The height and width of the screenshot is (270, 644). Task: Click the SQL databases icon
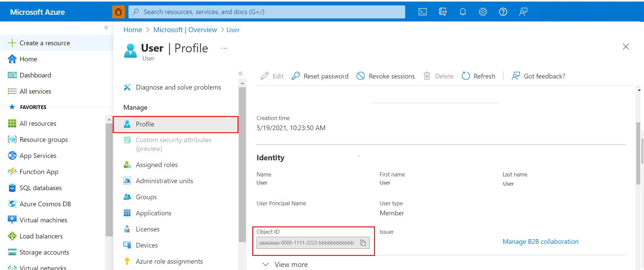(x=12, y=188)
